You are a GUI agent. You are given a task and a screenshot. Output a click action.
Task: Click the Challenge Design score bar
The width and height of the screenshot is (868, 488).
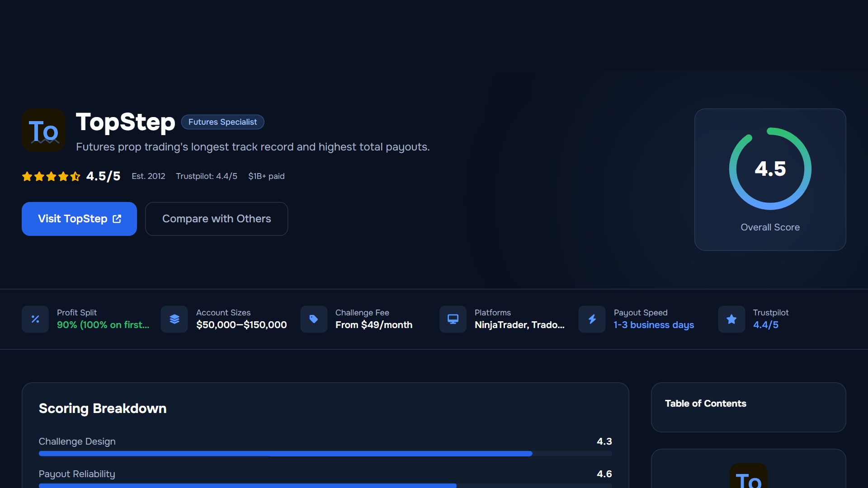(325, 454)
